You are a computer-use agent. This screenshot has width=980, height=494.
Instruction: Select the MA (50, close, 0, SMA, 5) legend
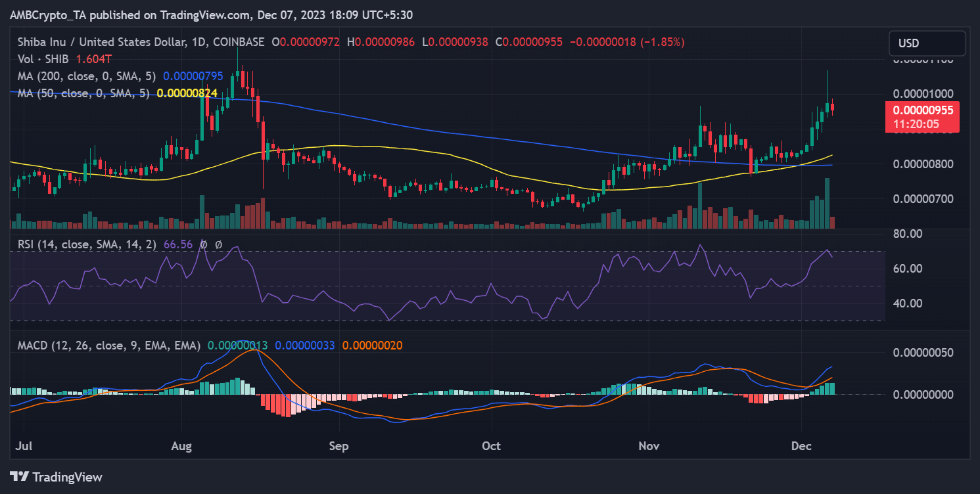(x=84, y=93)
